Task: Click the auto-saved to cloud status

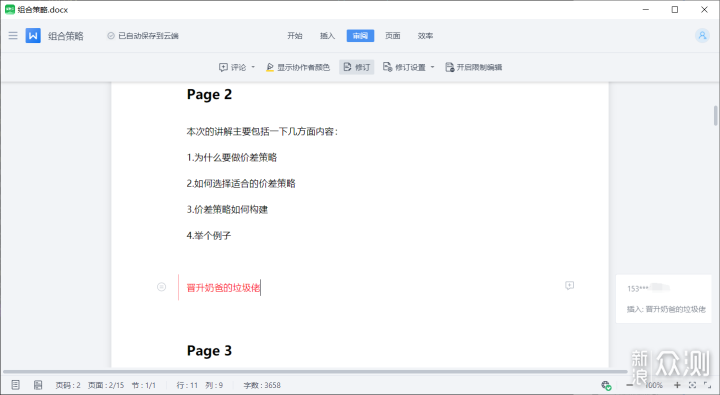Action: [x=143, y=36]
